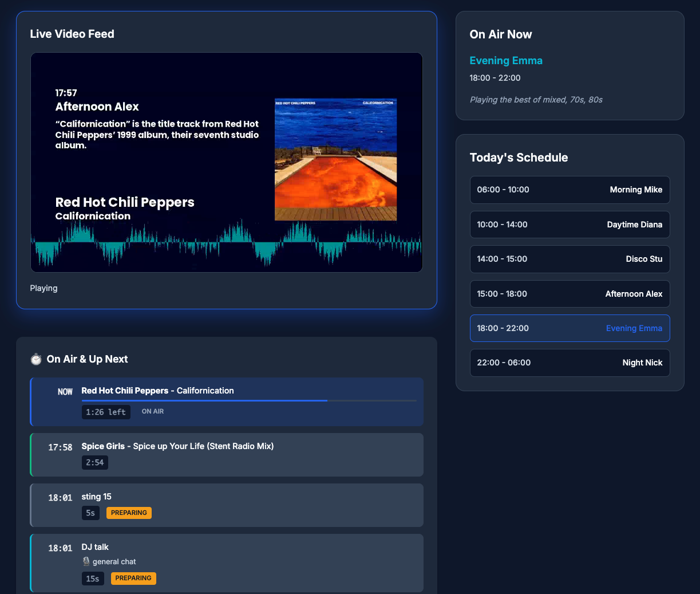Screen dimensions: 700x594
Task: Select the Daytime Diana schedule slot
Action: 570,225
